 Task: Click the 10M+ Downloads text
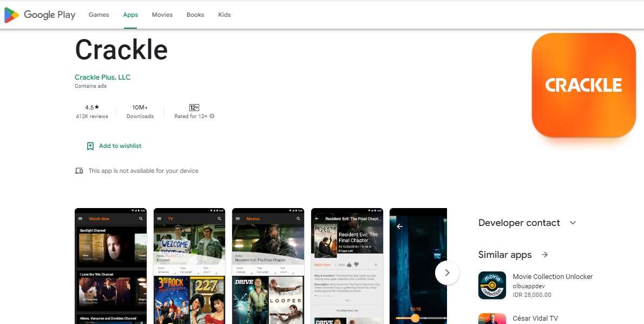(x=140, y=112)
